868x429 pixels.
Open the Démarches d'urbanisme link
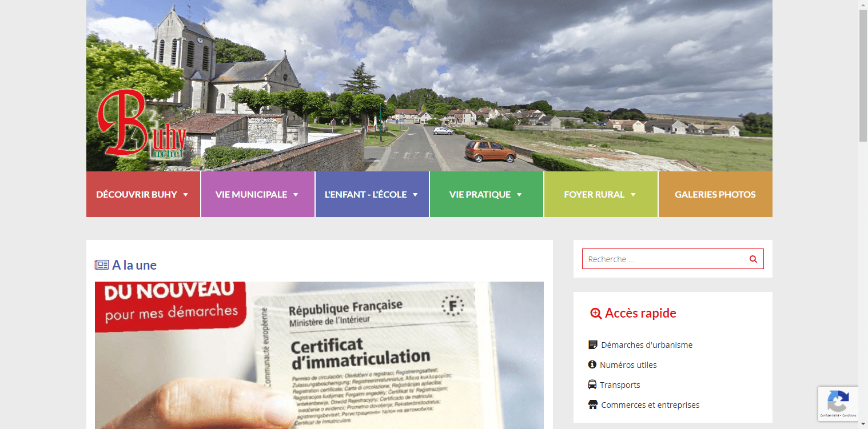[647, 345]
